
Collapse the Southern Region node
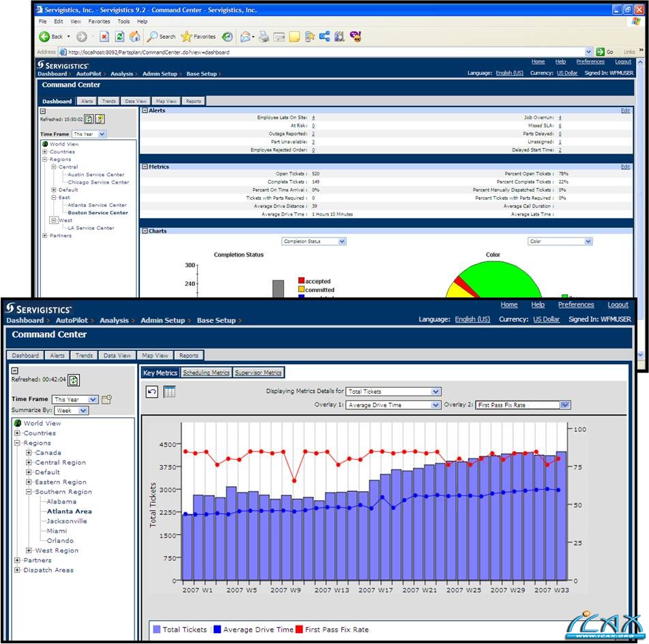(x=29, y=492)
